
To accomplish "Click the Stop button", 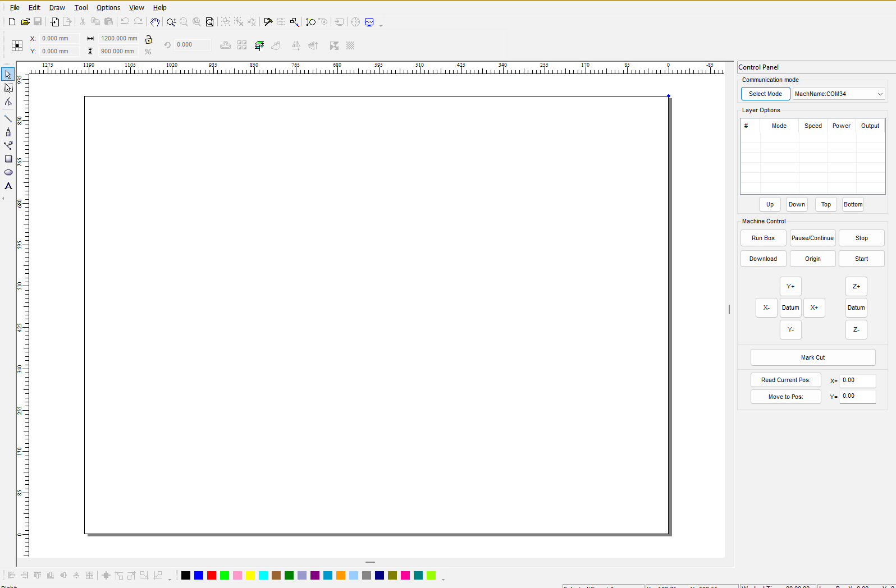I will pos(861,238).
